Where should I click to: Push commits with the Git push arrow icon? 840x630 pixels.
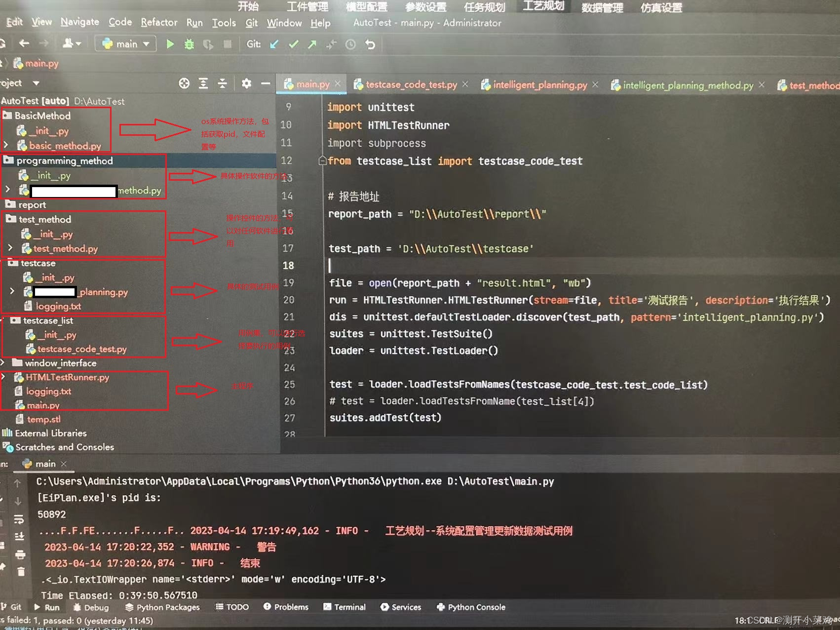tap(311, 44)
